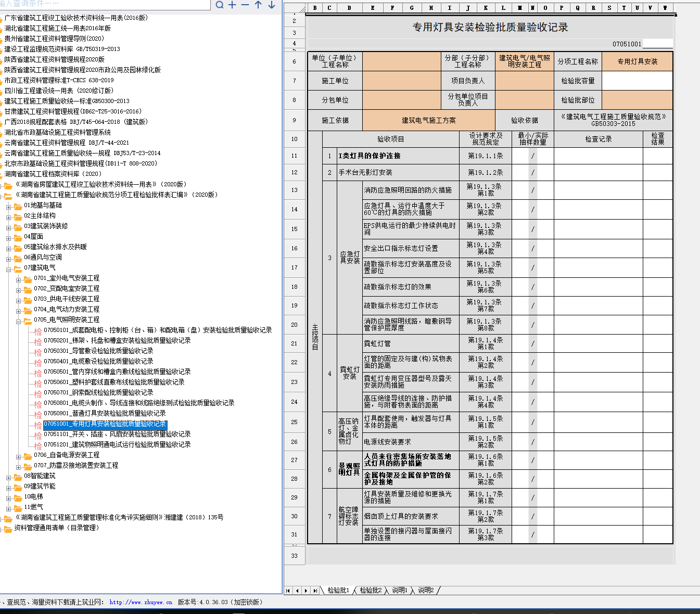The width and height of the screenshot is (700, 614).
Task: Click the red 检 icon of 07051001 selected record
Action: (38, 425)
